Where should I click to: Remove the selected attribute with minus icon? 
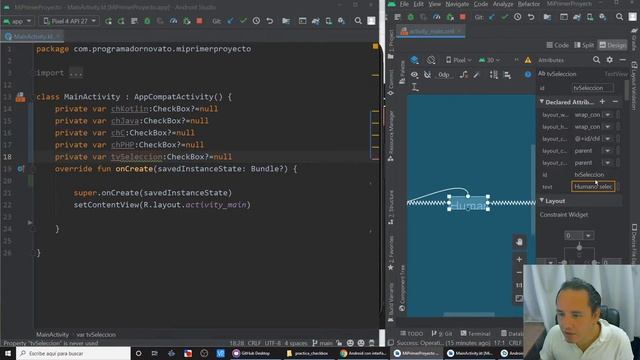click(615, 102)
